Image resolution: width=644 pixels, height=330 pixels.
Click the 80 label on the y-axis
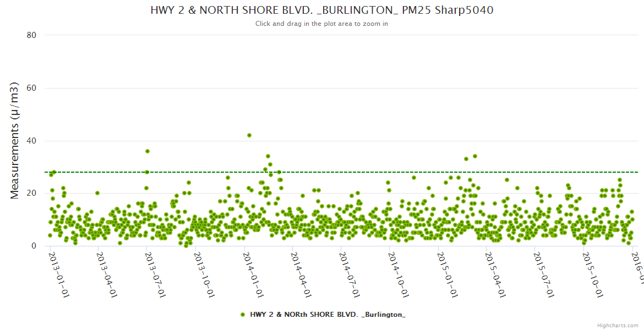coord(31,35)
